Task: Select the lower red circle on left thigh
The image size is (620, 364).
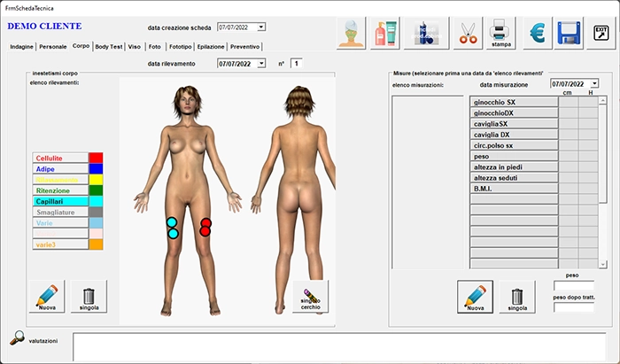Action: tap(205, 232)
